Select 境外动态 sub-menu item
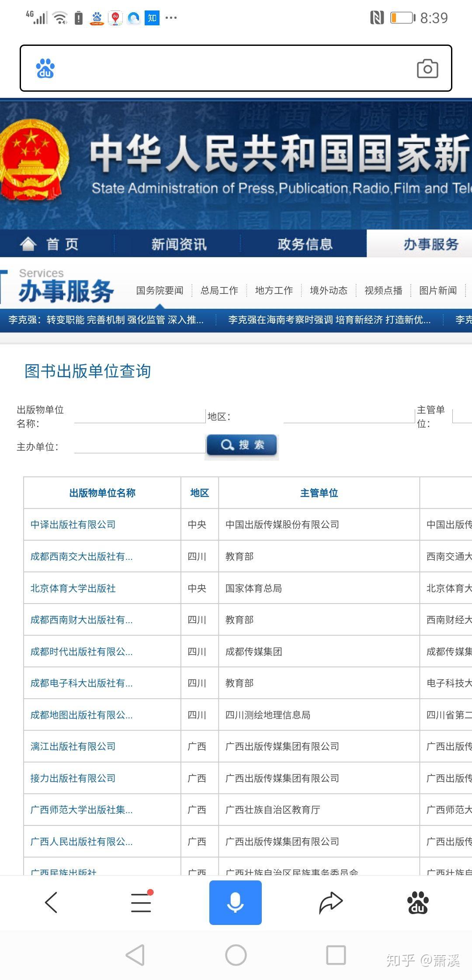Screen dimensions: 472x980 tap(329, 290)
